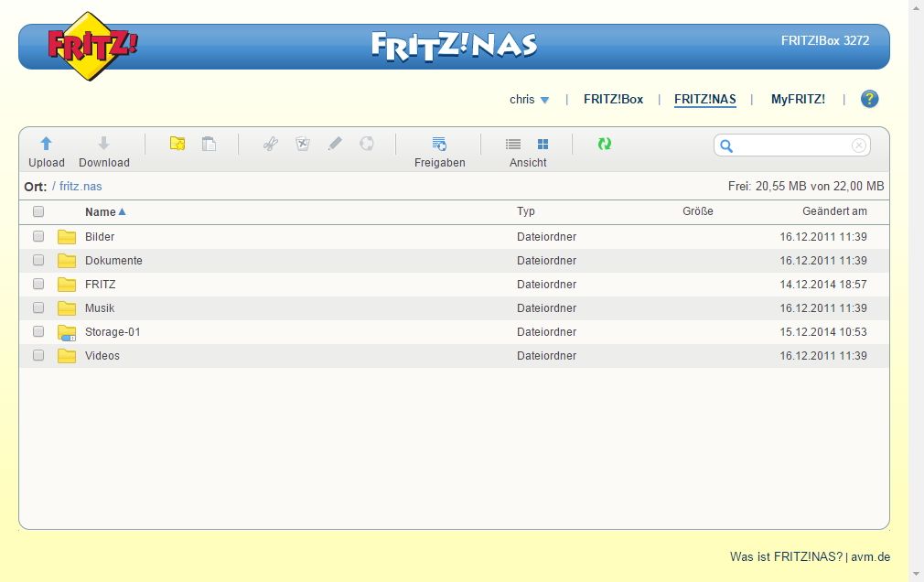Viewport: 924px width, 582px height.
Task: Open the chris user dropdown
Action: coord(529,100)
